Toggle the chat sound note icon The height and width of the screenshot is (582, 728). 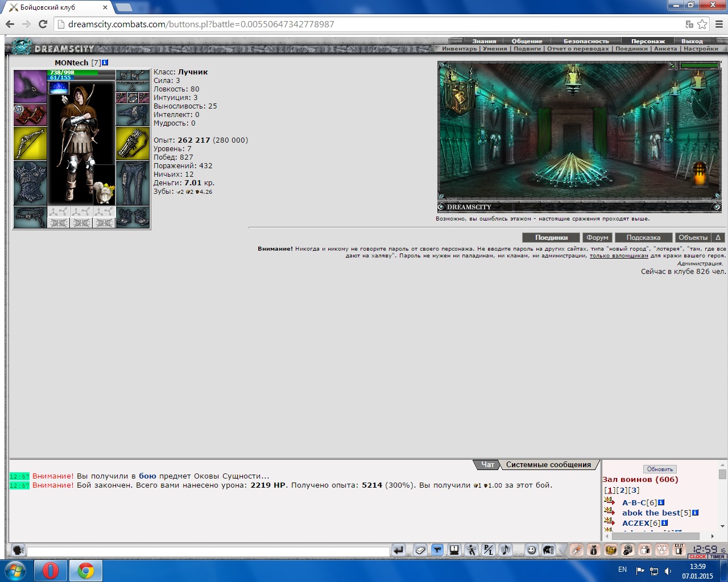(x=505, y=550)
